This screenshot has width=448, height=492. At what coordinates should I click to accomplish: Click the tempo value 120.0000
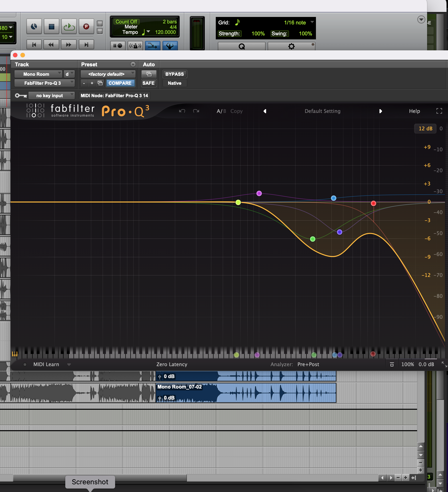click(165, 32)
